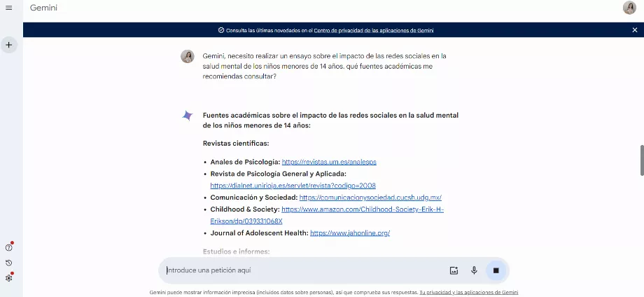Image resolution: width=644 pixels, height=297 pixels.
Task: Open the account profile avatar
Action: pos(629,8)
